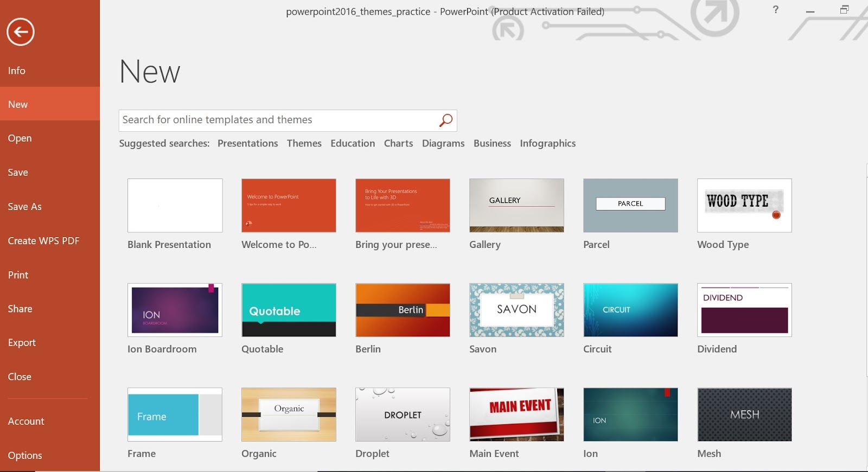Viewport: 868px width, 472px height.
Task: Search suggested term Presentations
Action: click(x=248, y=144)
